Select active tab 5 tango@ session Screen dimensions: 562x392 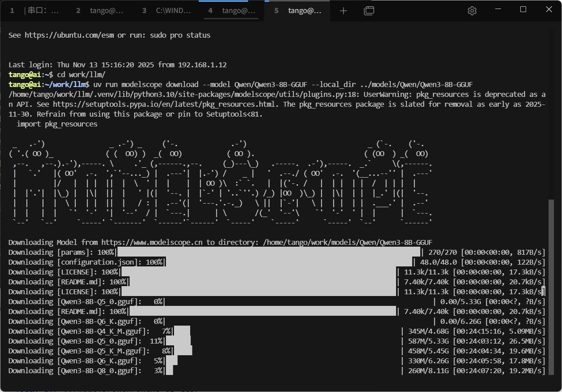point(298,11)
